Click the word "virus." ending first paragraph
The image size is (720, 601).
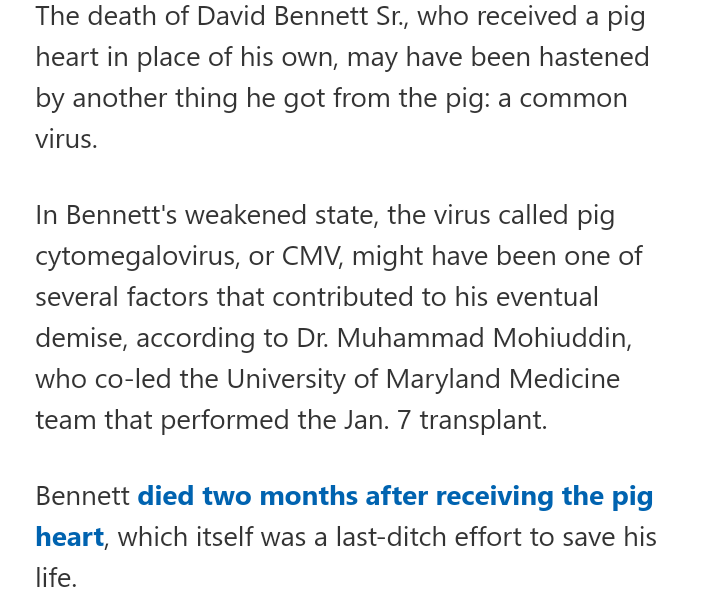pyautogui.click(x=66, y=138)
